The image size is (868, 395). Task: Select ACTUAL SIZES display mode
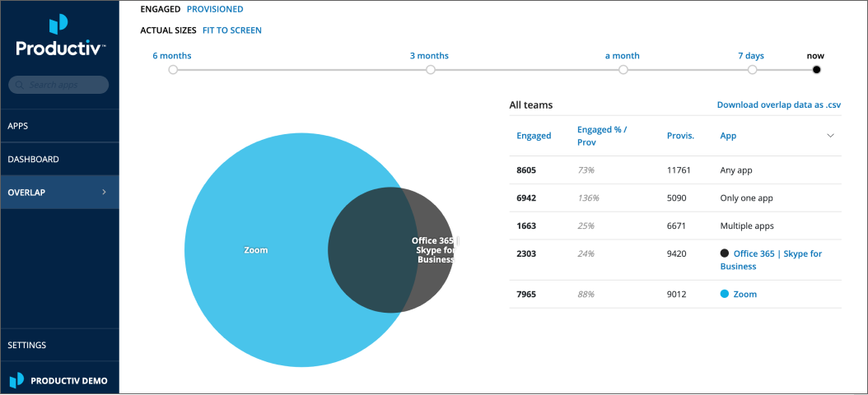(x=168, y=30)
